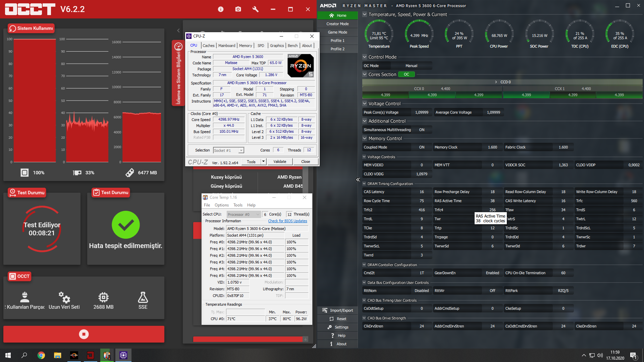Open OCCT settings wrench icon

256,9
